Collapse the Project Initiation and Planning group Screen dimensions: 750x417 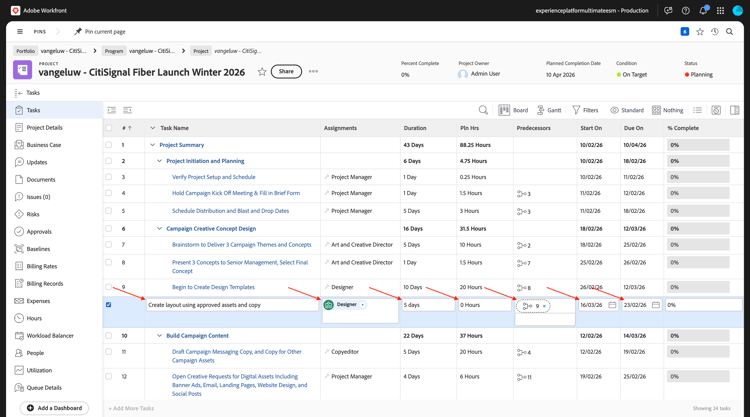click(159, 161)
